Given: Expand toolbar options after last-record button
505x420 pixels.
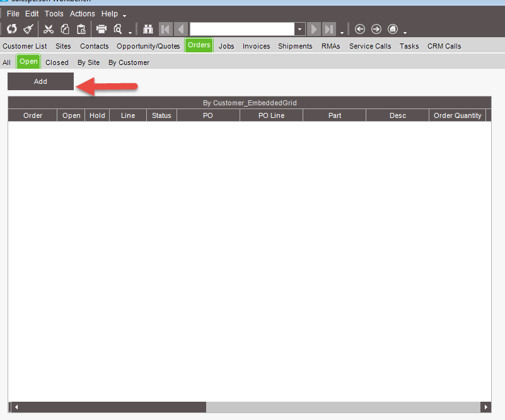Looking at the screenshot, I should point(342,33).
